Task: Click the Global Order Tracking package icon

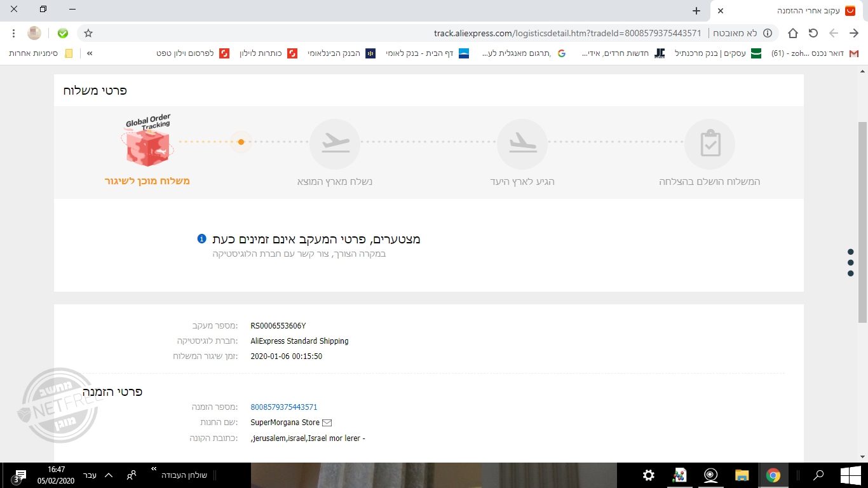Action: pyautogui.click(x=147, y=141)
